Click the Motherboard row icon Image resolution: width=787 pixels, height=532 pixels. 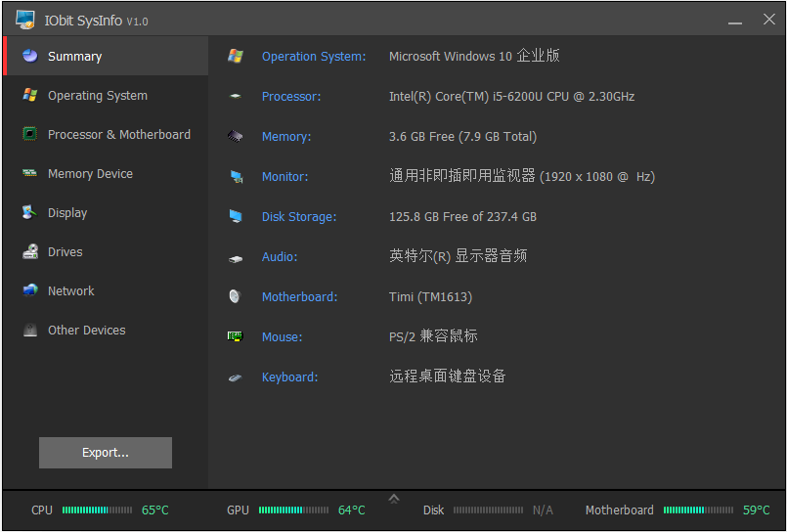tap(235, 296)
